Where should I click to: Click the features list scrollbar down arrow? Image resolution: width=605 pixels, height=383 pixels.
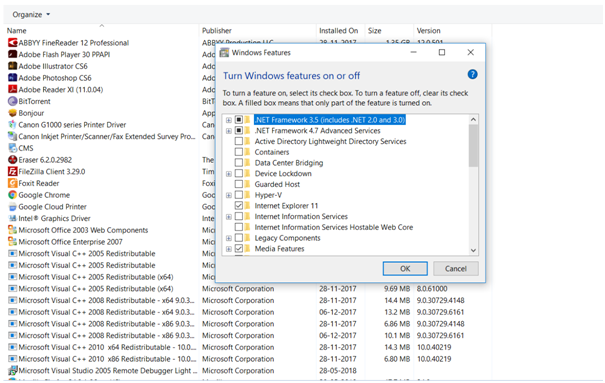[x=473, y=250]
